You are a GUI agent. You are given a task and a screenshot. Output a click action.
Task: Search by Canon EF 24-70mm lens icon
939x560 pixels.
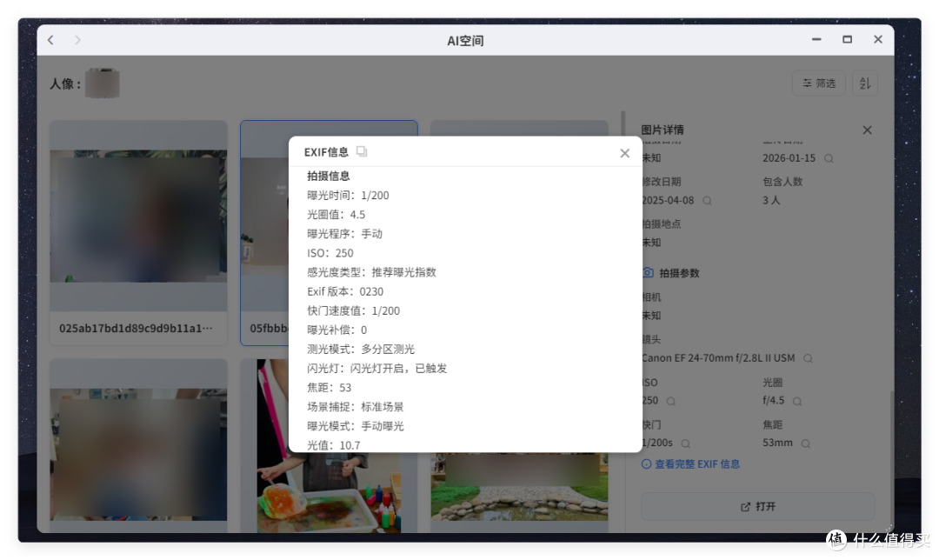tap(808, 358)
